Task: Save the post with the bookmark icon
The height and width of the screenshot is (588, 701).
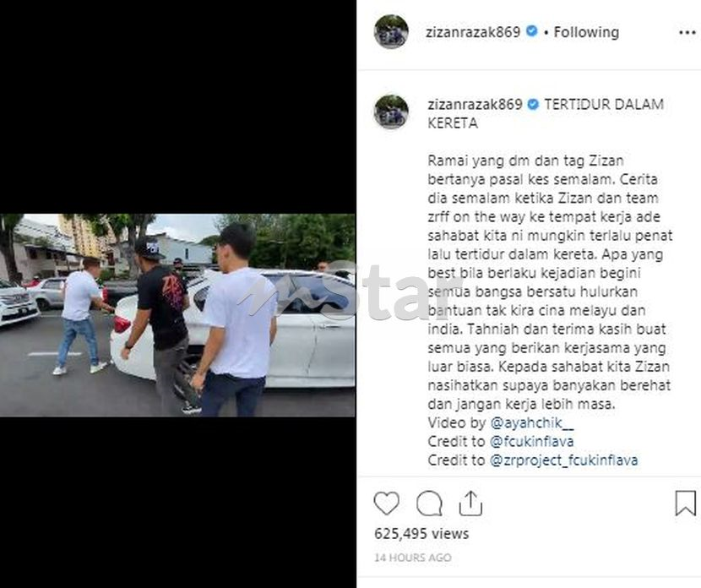Action: (x=685, y=503)
